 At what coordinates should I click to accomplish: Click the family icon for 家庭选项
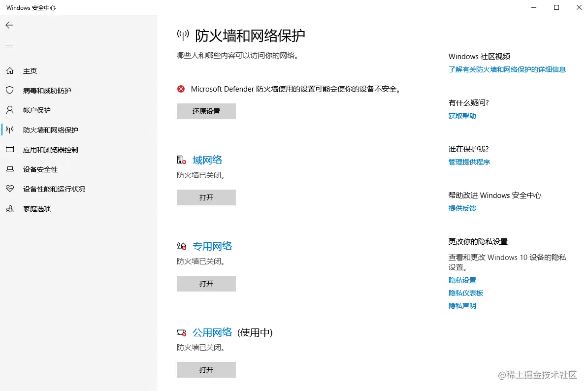pyautogui.click(x=10, y=208)
